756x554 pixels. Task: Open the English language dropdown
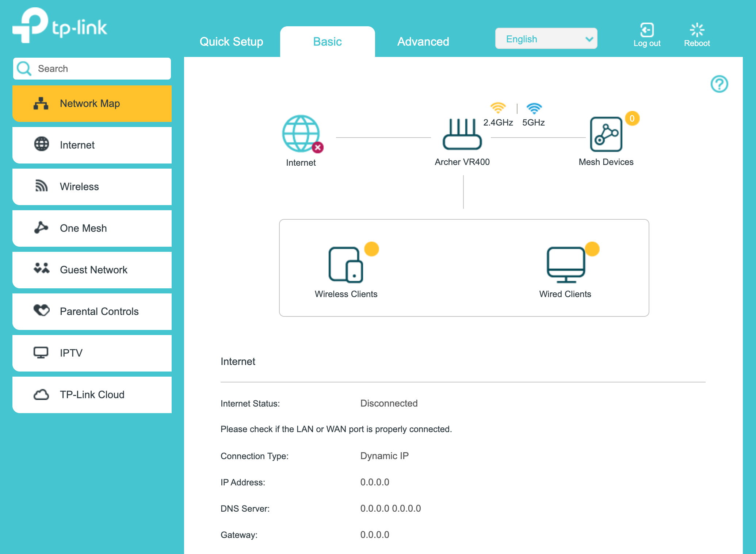(546, 39)
